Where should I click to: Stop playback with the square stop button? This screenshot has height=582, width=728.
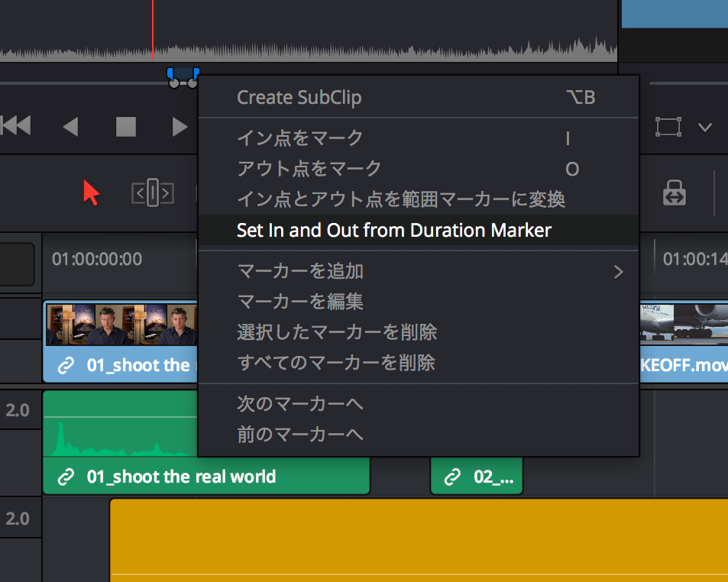pyautogui.click(x=125, y=126)
